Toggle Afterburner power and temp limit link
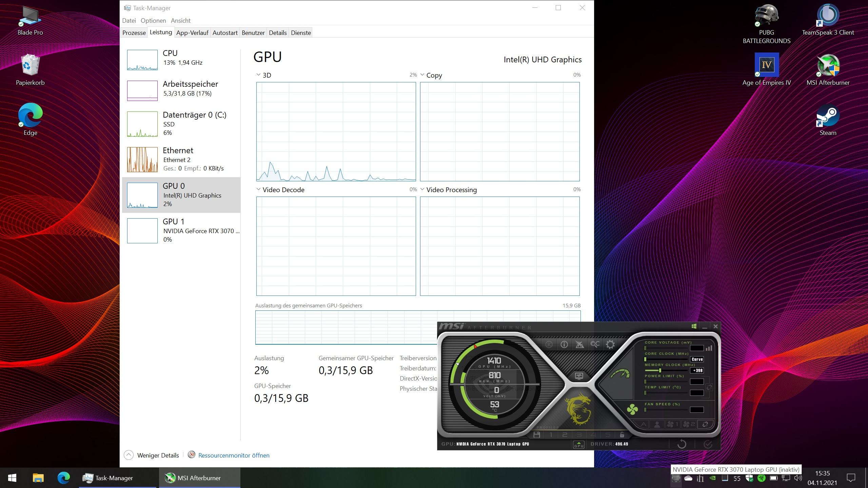868x488 pixels. (x=709, y=387)
